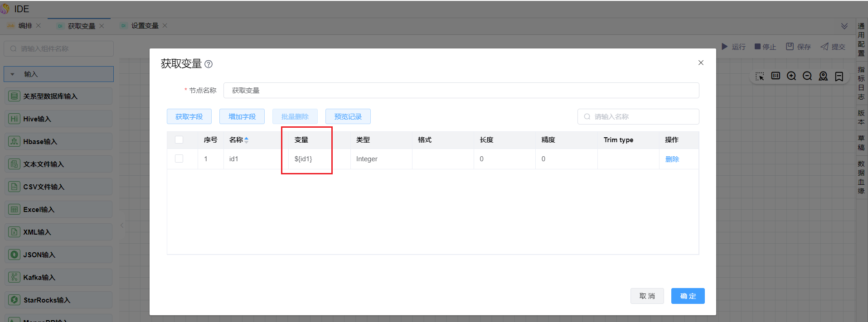This screenshot has width=868, height=322.
Task: Click the zoom in magnifier icon
Action: (791, 76)
